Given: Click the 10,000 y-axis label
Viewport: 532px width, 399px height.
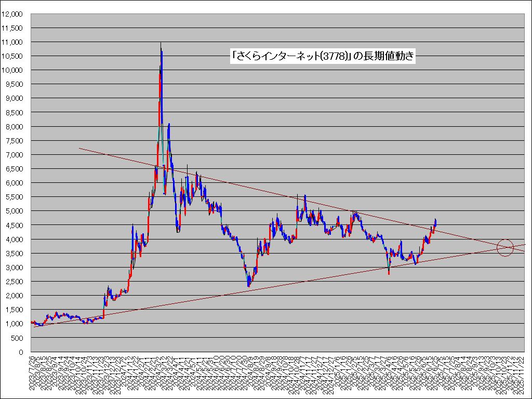Looking at the screenshot, I should [12, 71].
